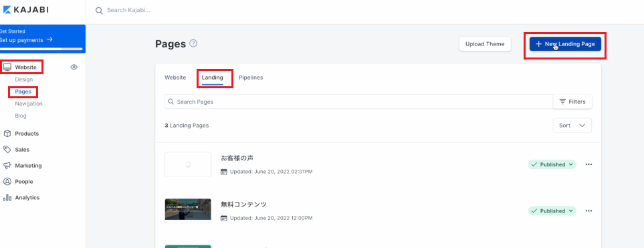Click the Upload Theme button
Screen dimensions: 644x248
click(485, 44)
